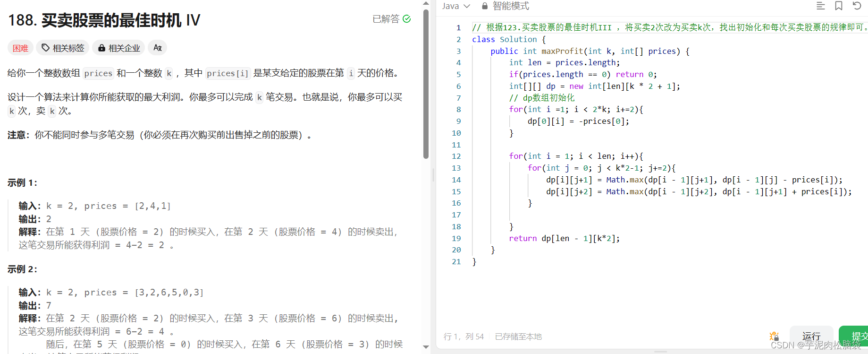Viewport: 868px width, 354px height.
Task: Click the 已存储至本地 saved status text
Action: pos(518,337)
